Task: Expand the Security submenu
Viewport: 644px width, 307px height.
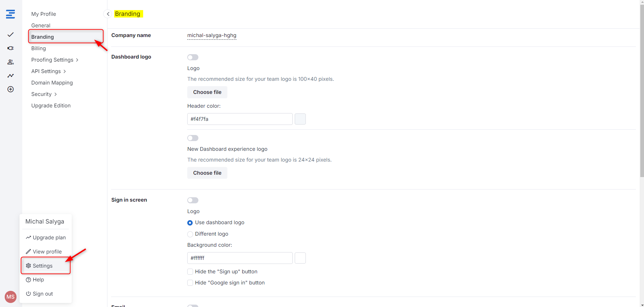Action: pos(44,94)
